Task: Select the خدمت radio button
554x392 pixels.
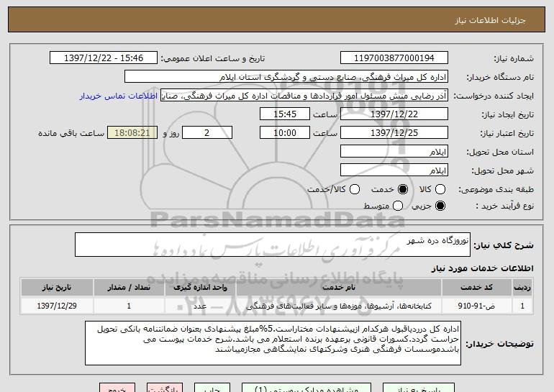Action: 403,189
